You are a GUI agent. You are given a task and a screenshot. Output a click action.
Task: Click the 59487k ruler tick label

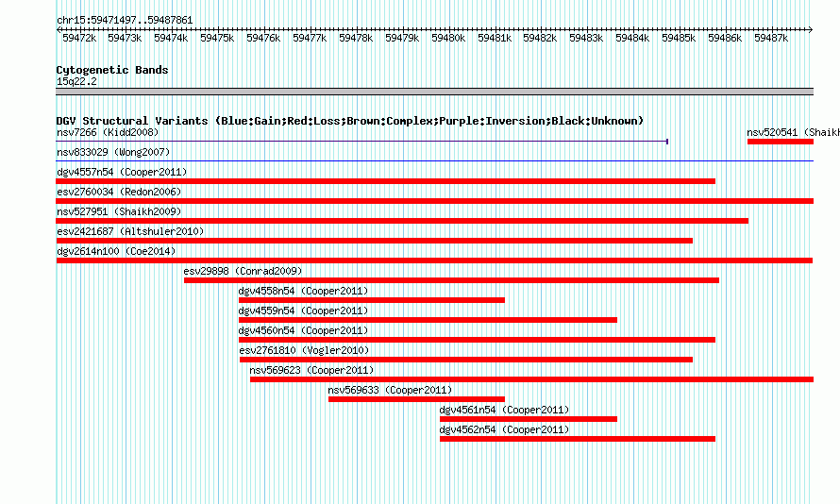[x=771, y=38]
